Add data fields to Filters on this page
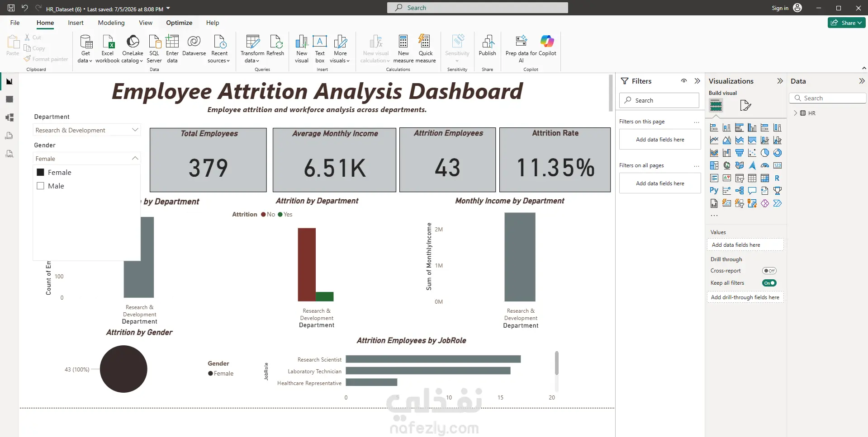868x437 pixels. pos(660,139)
